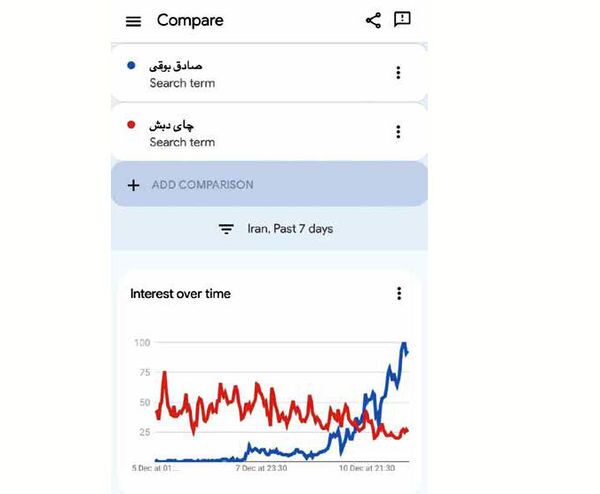
Task: Open options for the red search term
Action: coord(398,132)
